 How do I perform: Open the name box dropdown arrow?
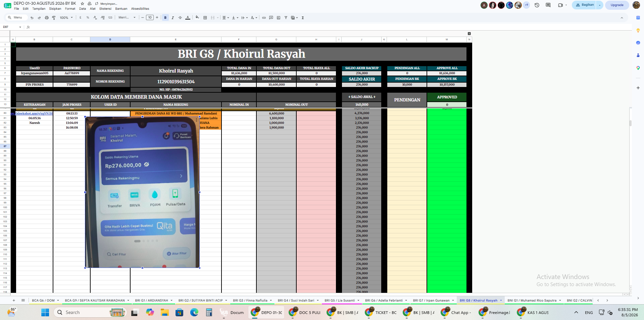20,27
